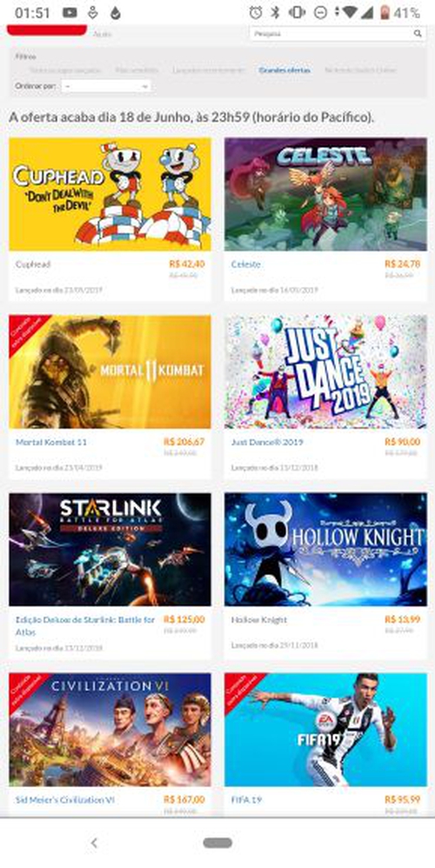Tap the alarm clock status icon
Screen dimensions: 435x868
pyautogui.click(x=256, y=13)
